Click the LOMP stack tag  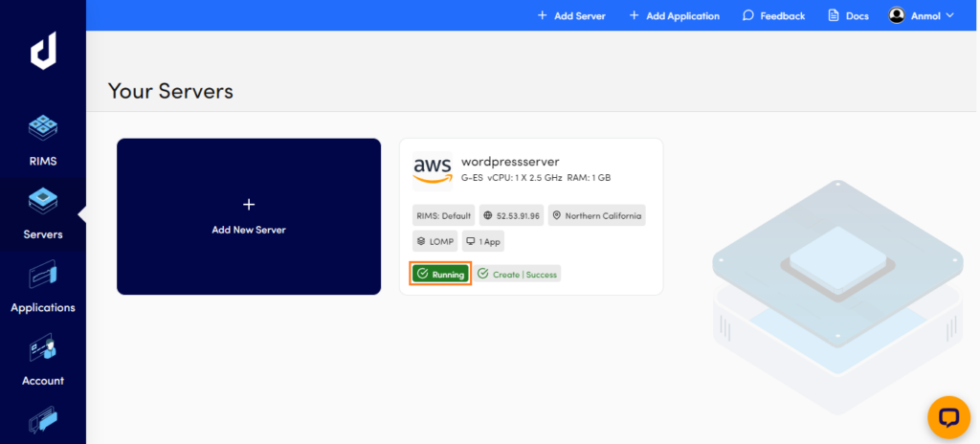pos(435,241)
